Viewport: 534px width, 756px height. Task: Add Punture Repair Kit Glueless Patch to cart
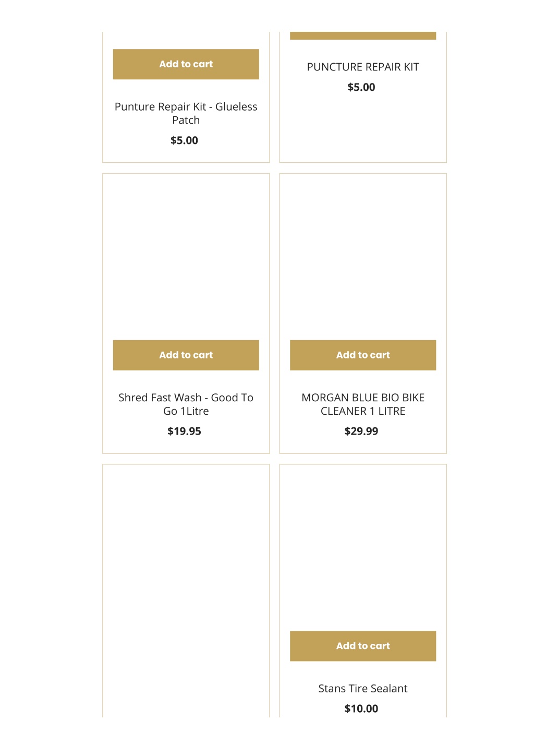186,64
